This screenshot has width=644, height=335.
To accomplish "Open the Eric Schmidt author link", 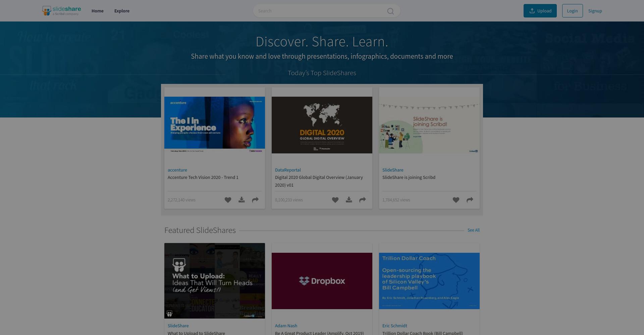I will click(x=395, y=326).
